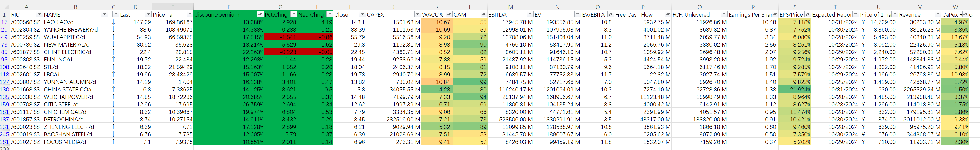Open the Price of 1 hand filter dropdown

[x=895, y=14]
